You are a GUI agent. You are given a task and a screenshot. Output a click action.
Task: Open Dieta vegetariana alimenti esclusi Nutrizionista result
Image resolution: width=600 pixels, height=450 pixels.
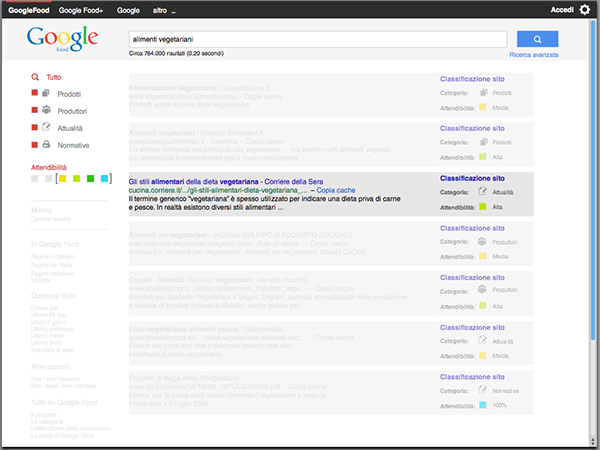pyautogui.click(x=206, y=329)
